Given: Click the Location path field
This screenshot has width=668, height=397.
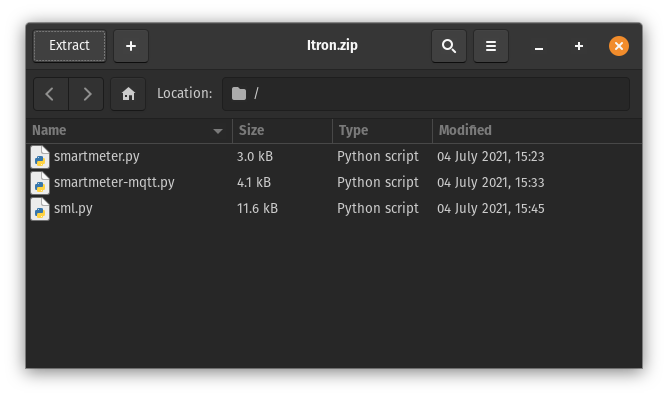Looking at the screenshot, I should (426, 94).
